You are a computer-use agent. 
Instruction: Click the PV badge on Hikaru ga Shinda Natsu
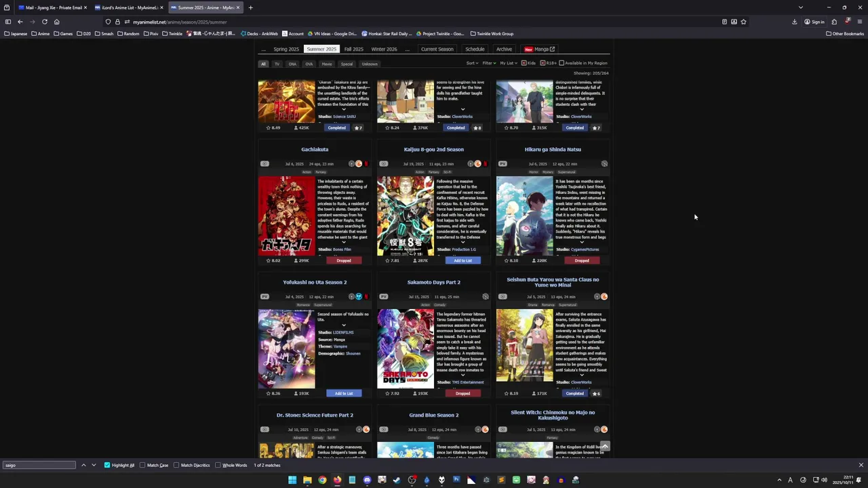pyautogui.click(x=502, y=163)
